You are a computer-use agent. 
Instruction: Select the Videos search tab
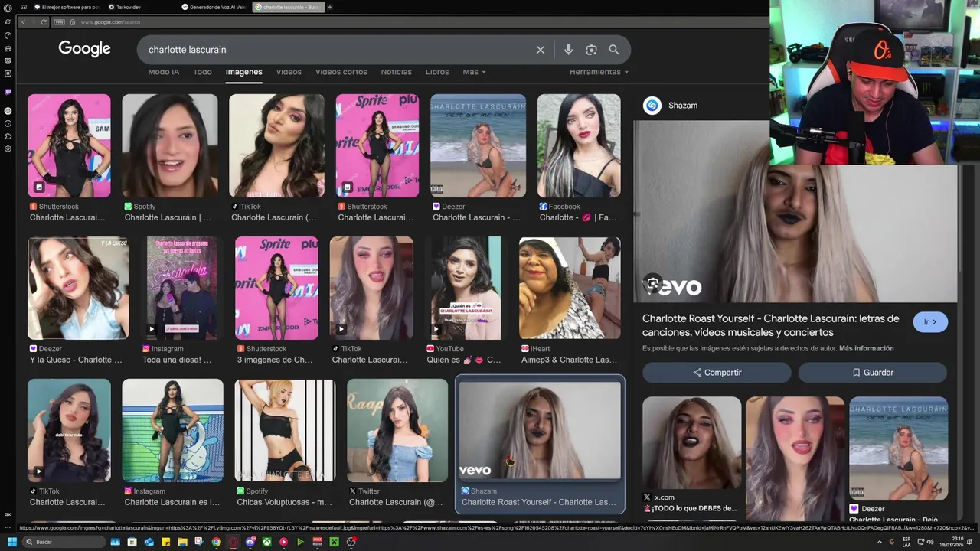click(x=289, y=72)
